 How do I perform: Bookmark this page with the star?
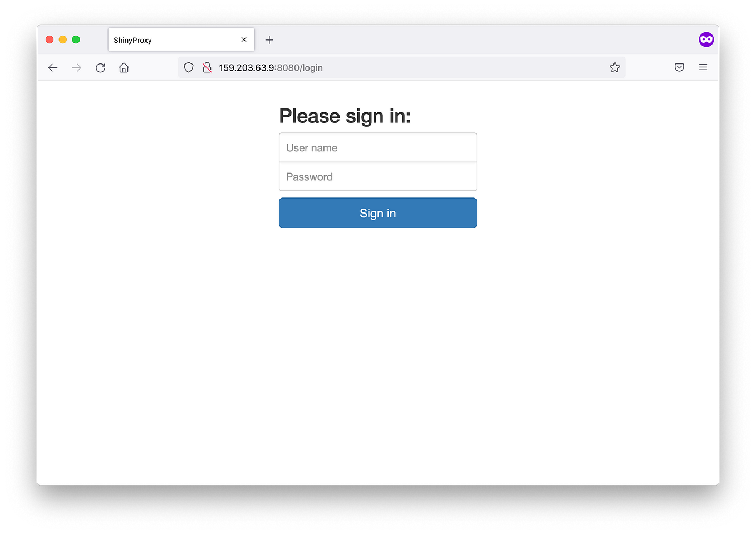pos(615,67)
